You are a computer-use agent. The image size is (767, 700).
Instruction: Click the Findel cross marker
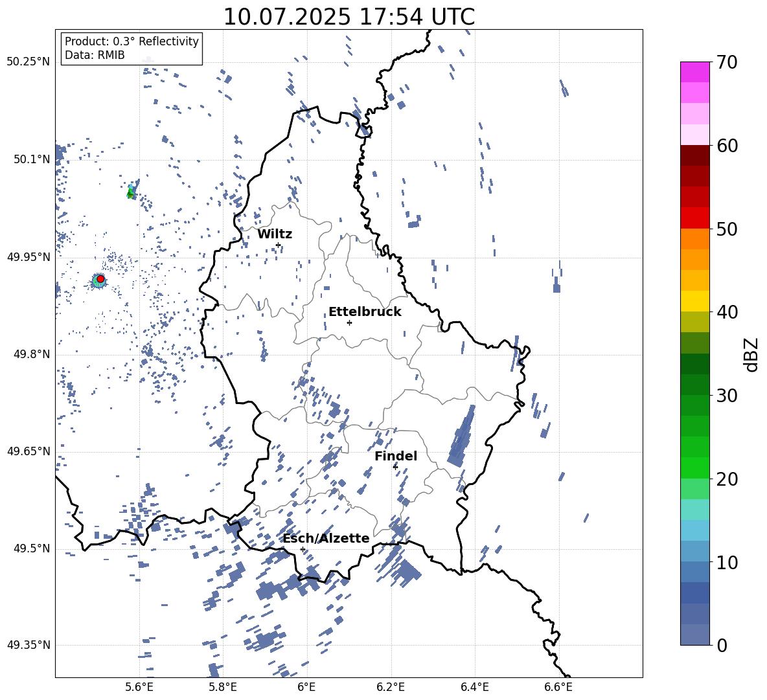[395, 467]
